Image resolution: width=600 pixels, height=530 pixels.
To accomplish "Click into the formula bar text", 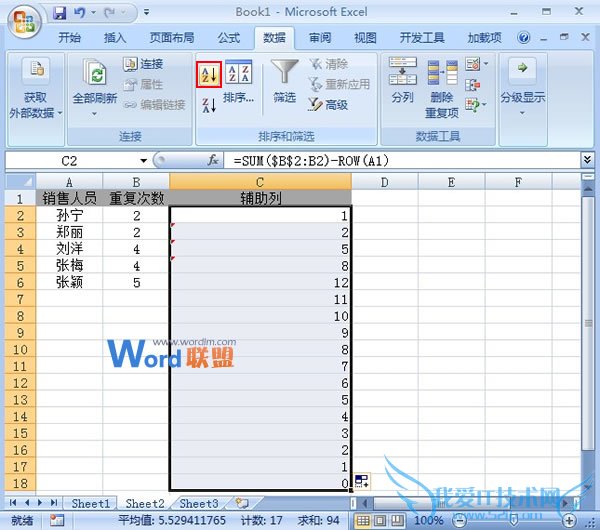I will point(402,161).
